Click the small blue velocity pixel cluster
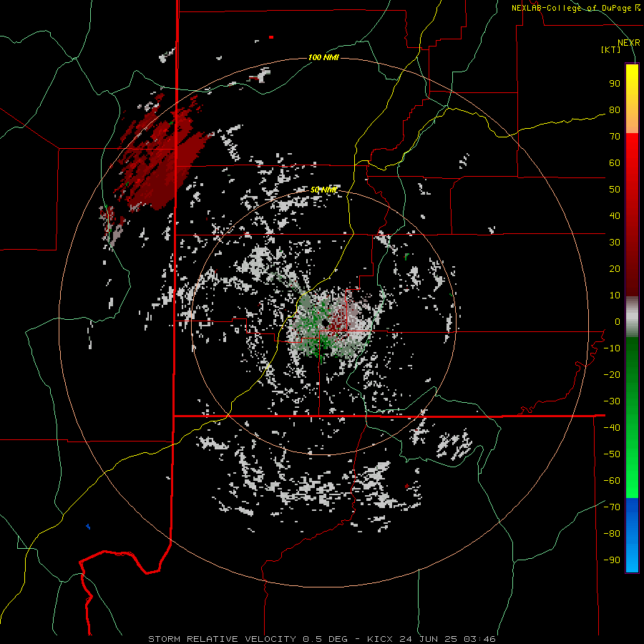 [88, 526]
